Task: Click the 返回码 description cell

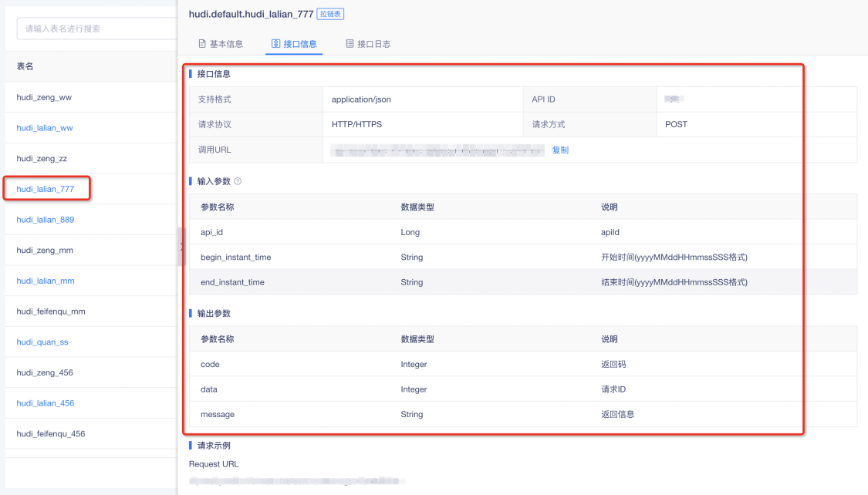Action: coord(614,365)
